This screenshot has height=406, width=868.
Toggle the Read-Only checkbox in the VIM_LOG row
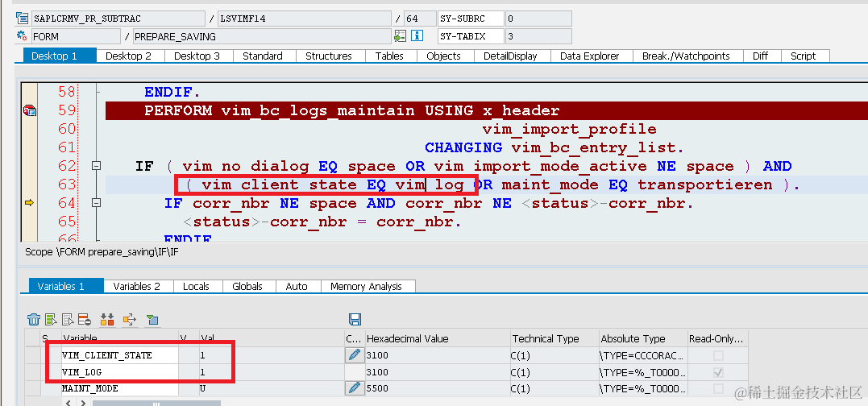(x=719, y=372)
